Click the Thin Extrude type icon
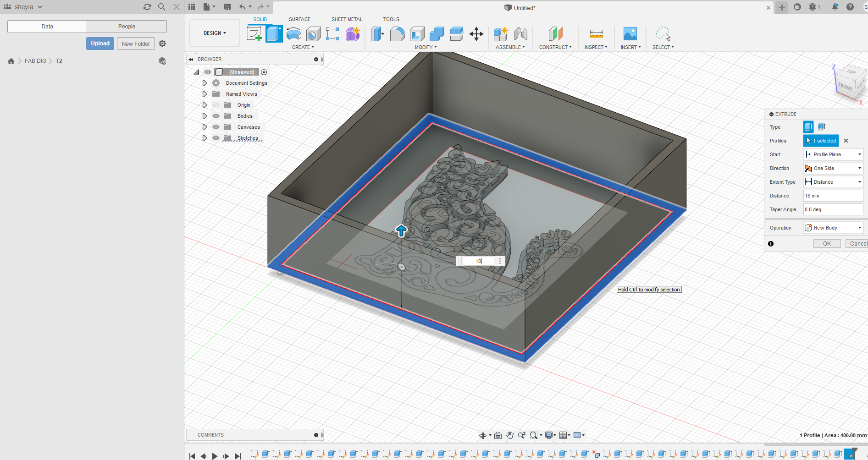 coord(822,127)
